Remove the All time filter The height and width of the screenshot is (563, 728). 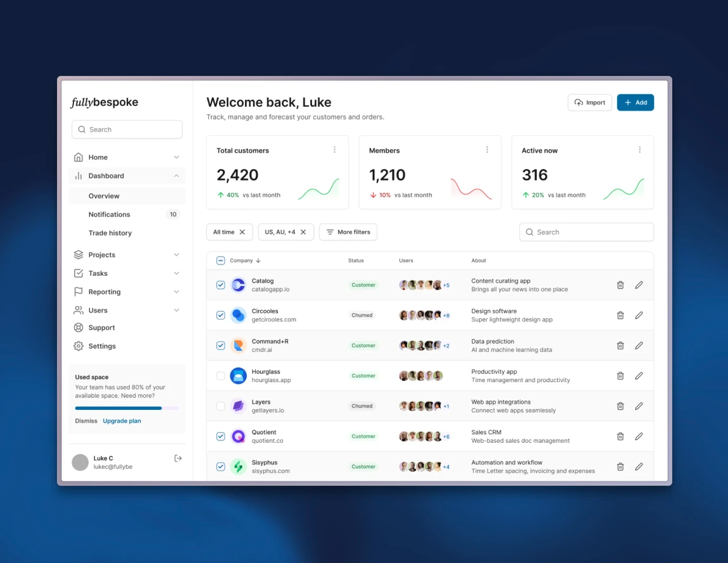(x=242, y=232)
